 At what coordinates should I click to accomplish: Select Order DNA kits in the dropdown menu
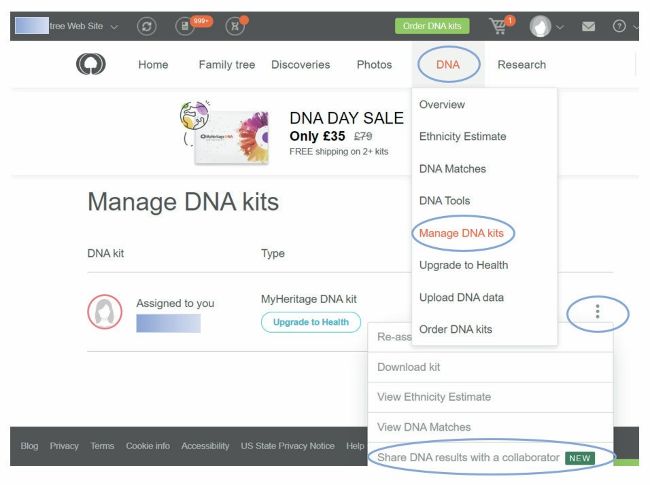[x=484, y=329]
